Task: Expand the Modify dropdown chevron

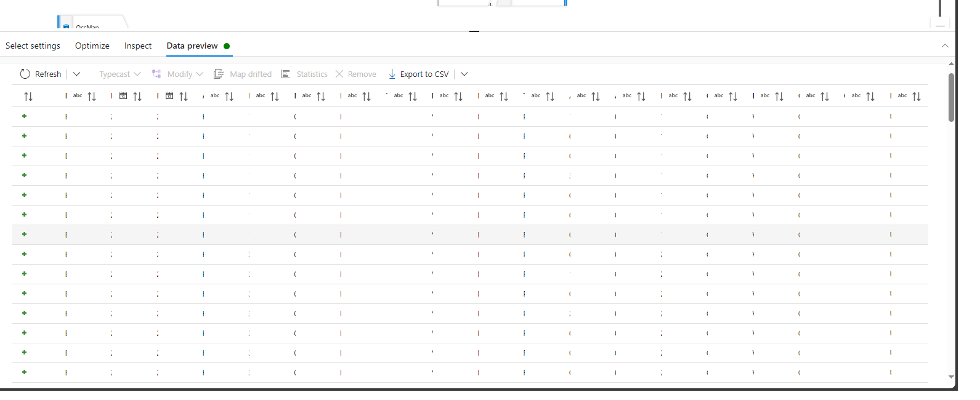Action: pyautogui.click(x=200, y=74)
